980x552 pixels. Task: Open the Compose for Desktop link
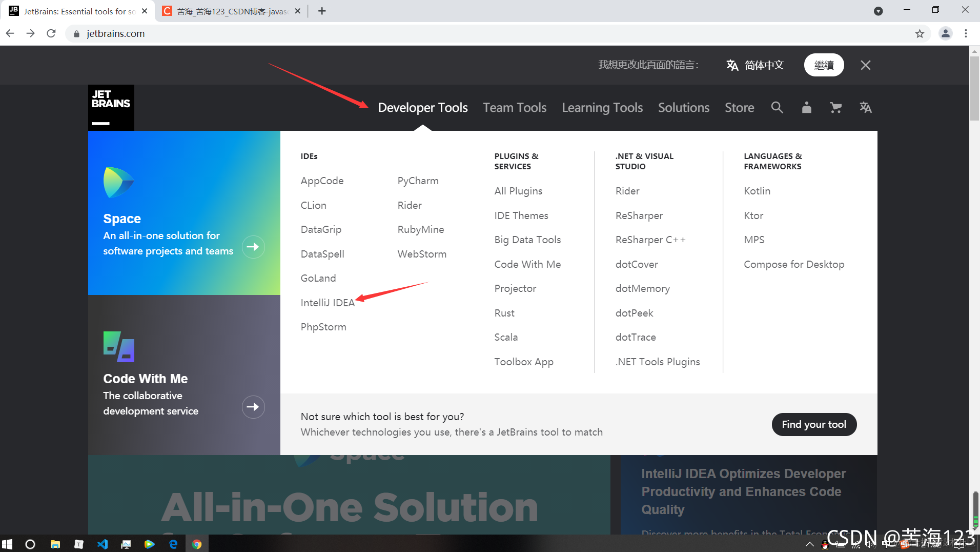click(x=794, y=264)
